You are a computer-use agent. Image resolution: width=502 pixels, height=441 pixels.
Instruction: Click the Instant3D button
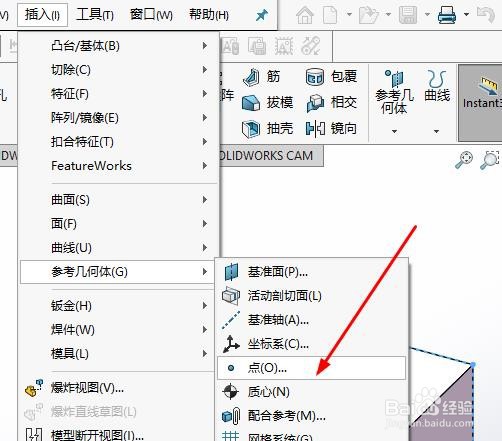[x=480, y=103]
